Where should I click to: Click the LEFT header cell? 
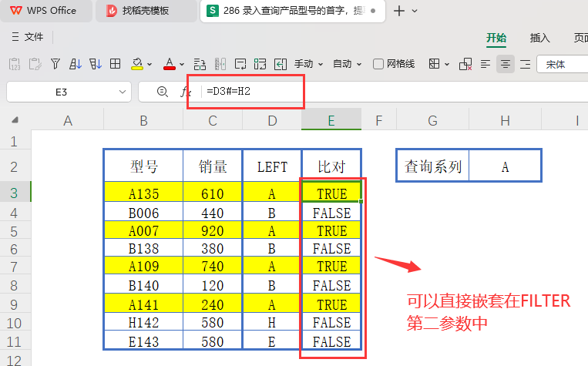(x=272, y=166)
